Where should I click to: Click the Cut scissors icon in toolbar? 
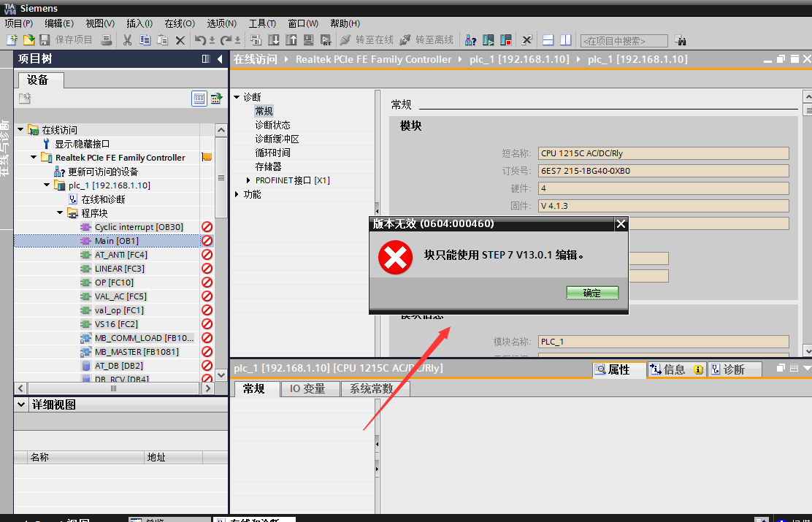[x=127, y=40]
